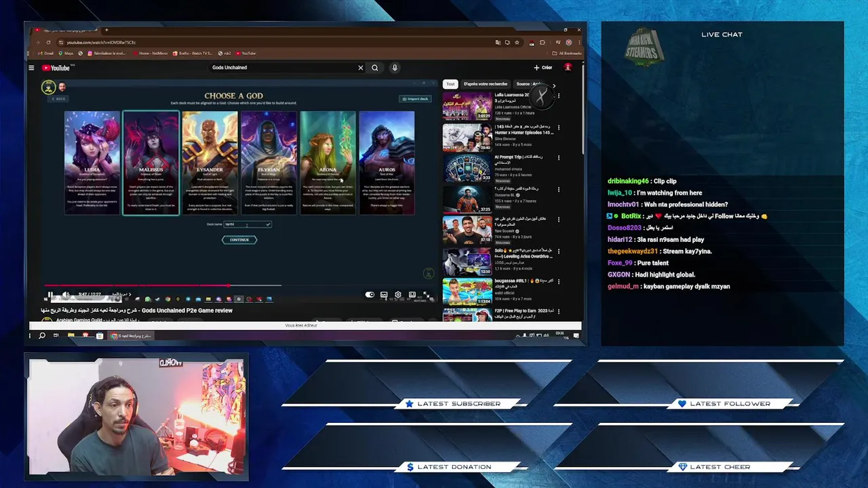Image resolution: width=868 pixels, height=488 pixels.
Task: Click the Créer button
Action: tap(543, 68)
